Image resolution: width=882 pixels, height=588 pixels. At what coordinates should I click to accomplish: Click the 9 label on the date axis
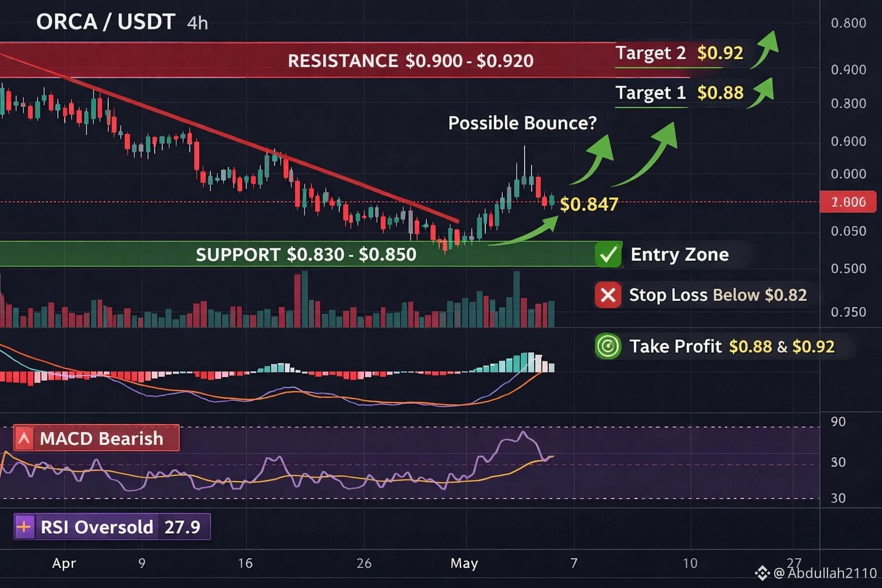tap(142, 563)
